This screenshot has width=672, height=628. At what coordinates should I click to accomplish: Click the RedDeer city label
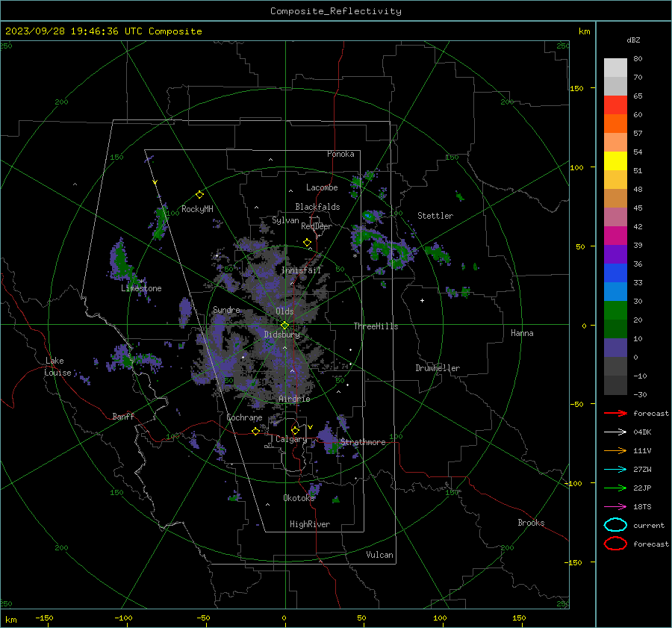click(x=317, y=226)
